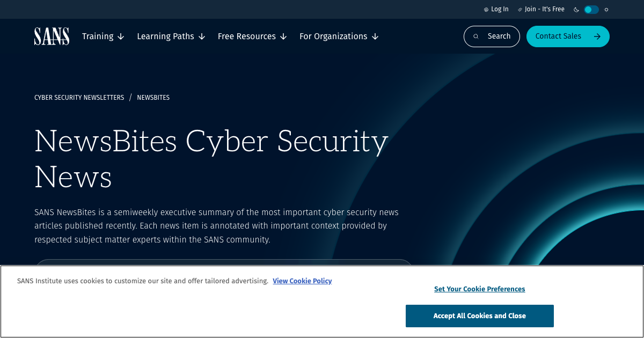Go to Cyber Security Newsletters breadcrumb

pos(79,98)
